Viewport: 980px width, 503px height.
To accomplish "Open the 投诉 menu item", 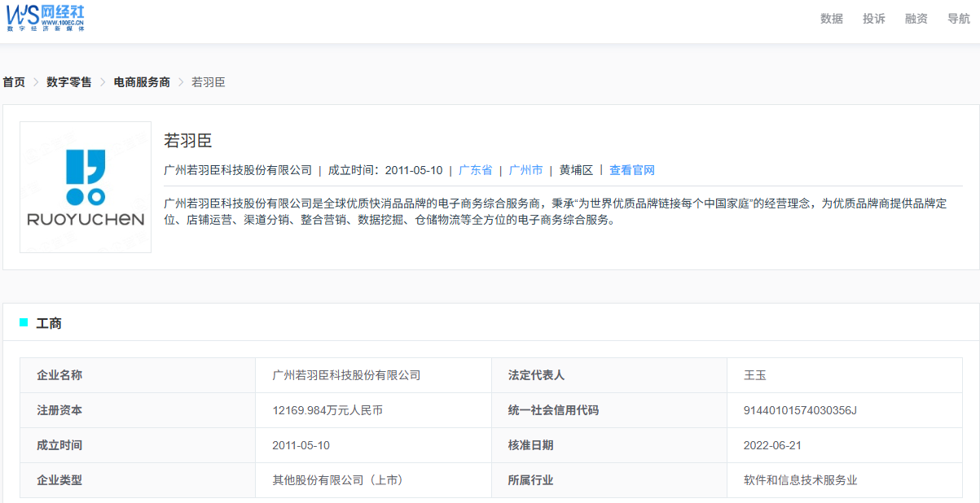I will coord(874,19).
